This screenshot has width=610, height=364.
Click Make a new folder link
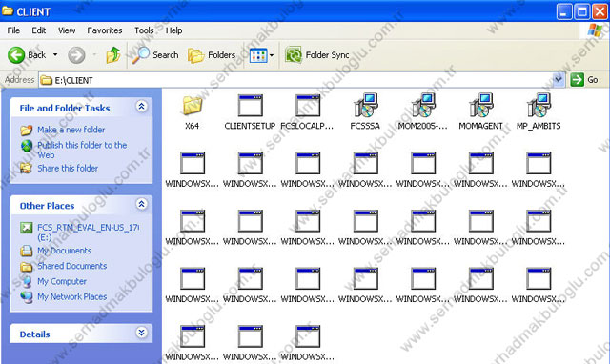pos(71,130)
